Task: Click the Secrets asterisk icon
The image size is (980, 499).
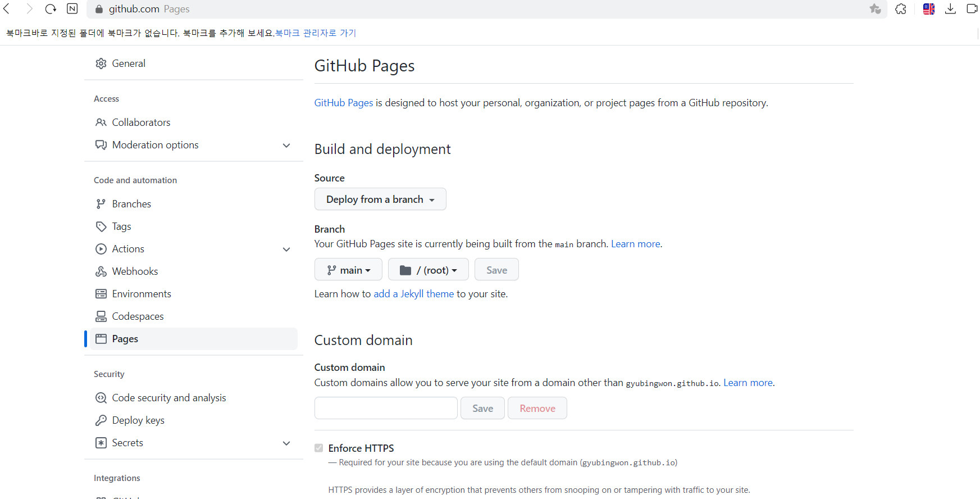Action: 101,443
